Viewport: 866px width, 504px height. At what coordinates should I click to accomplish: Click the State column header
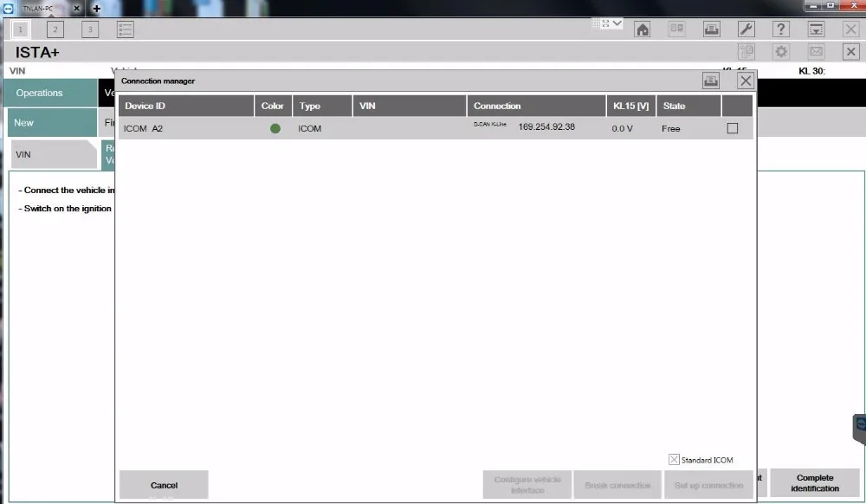[x=688, y=106]
